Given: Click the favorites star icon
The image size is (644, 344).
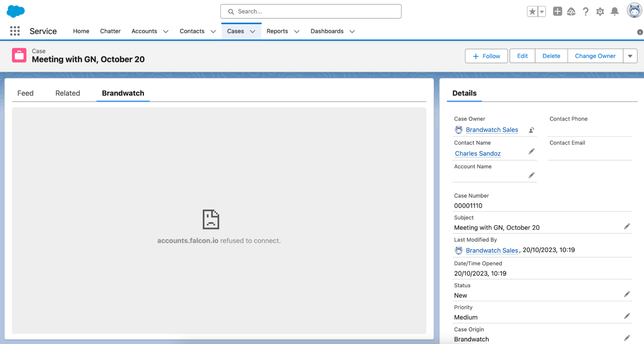Looking at the screenshot, I should pos(532,12).
